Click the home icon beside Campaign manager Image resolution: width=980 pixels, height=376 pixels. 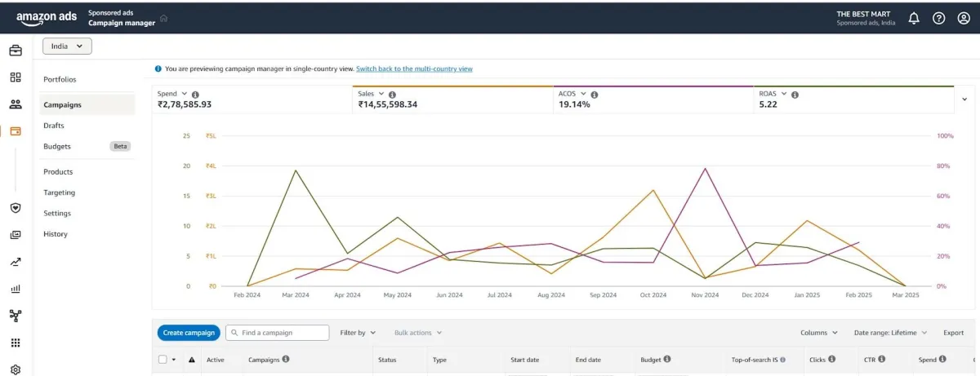coord(164,18)
